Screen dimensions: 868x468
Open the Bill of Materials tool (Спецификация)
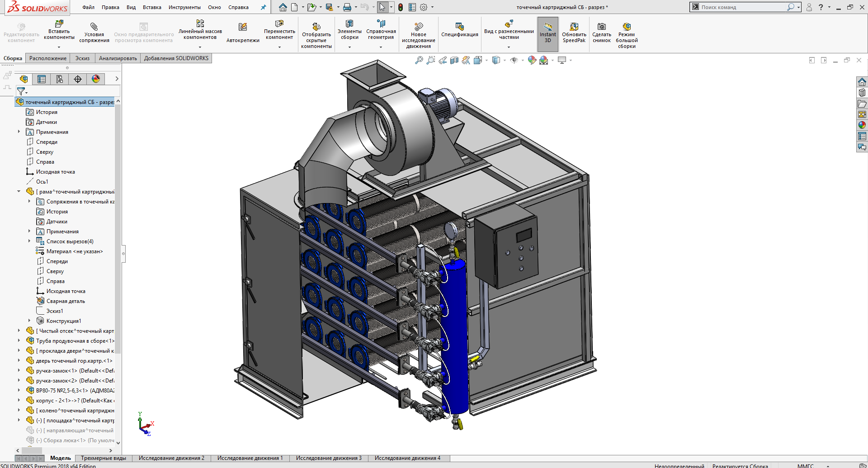tap(459, 31)
